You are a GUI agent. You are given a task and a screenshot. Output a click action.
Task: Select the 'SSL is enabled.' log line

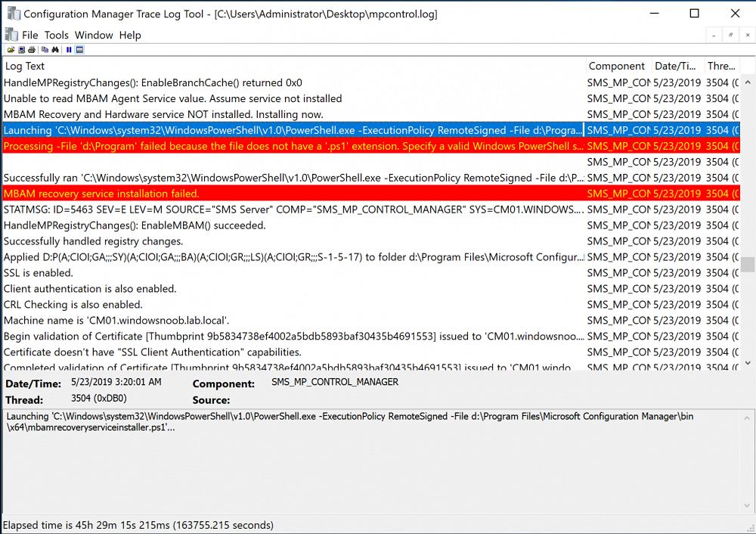(x=371, y=273)
